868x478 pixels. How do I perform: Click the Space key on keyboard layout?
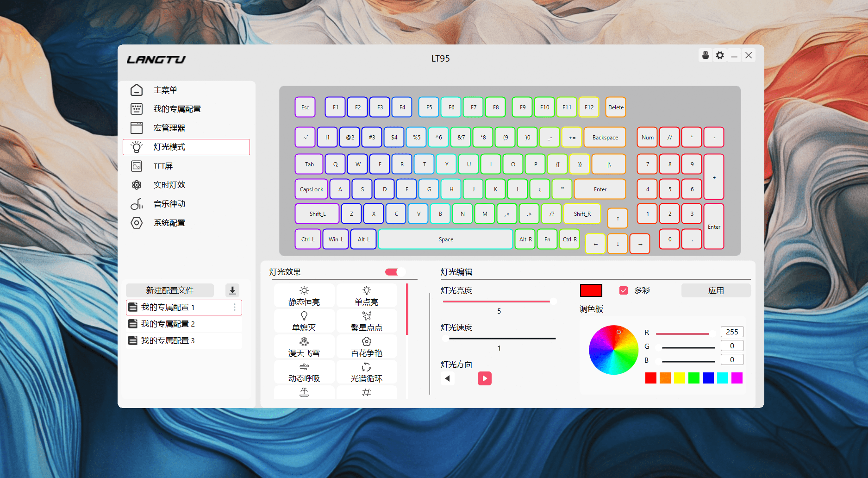(446, 239)
